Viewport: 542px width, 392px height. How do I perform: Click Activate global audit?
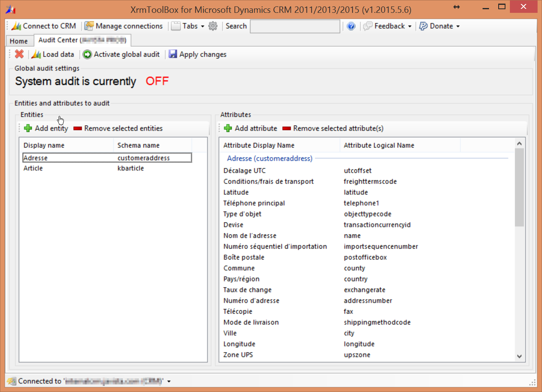121,54
